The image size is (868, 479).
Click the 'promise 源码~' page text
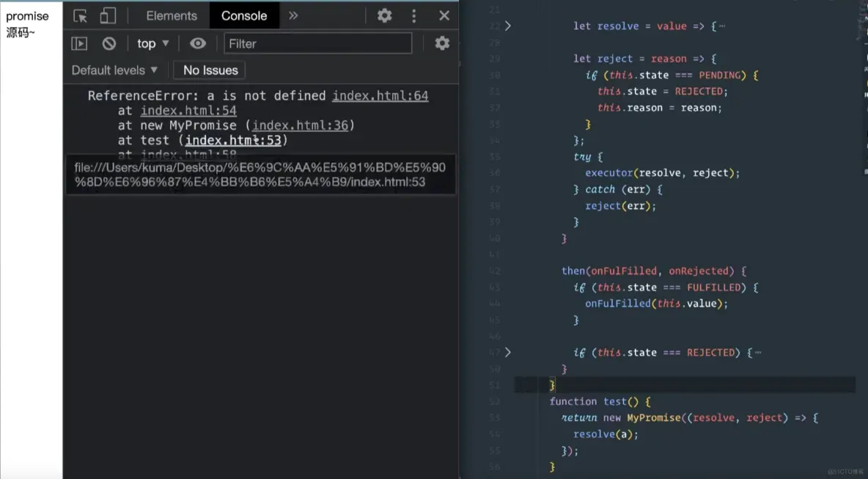pyautogui.click(x=27, y=24)
